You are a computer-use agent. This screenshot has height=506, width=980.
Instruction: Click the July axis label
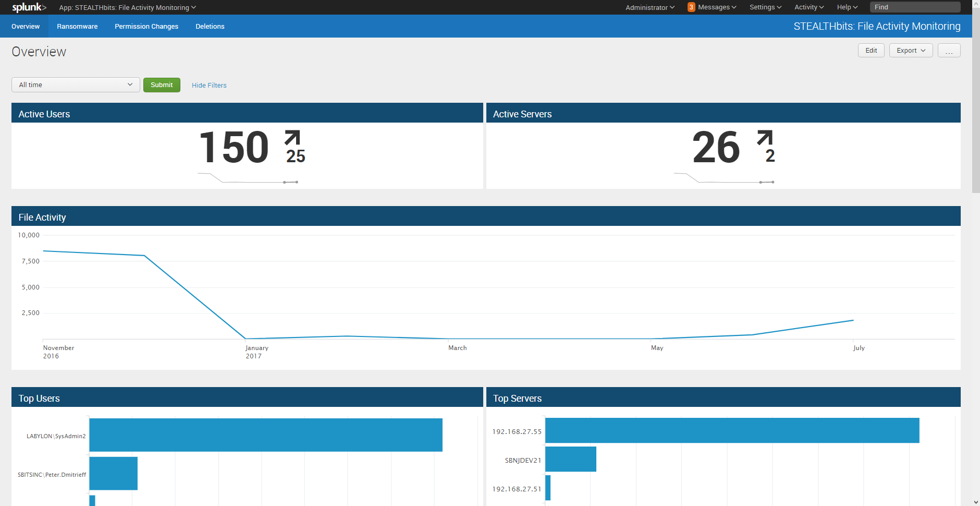[859, 348]
